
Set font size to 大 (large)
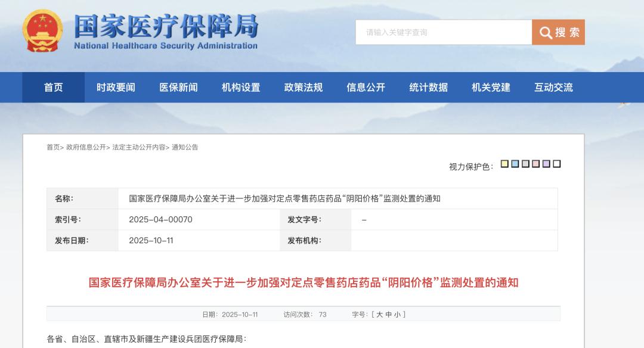[379, 315]
